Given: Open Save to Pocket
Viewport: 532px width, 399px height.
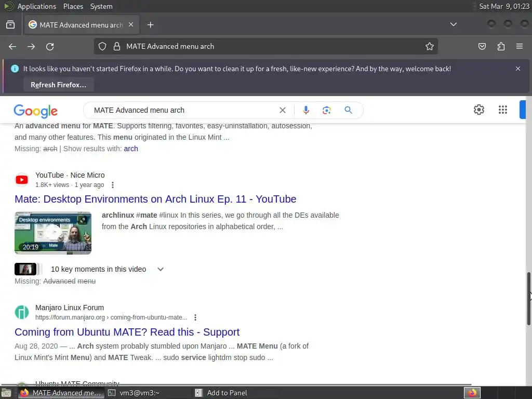Looking at the screenshot, I should (x=482, y=46).
